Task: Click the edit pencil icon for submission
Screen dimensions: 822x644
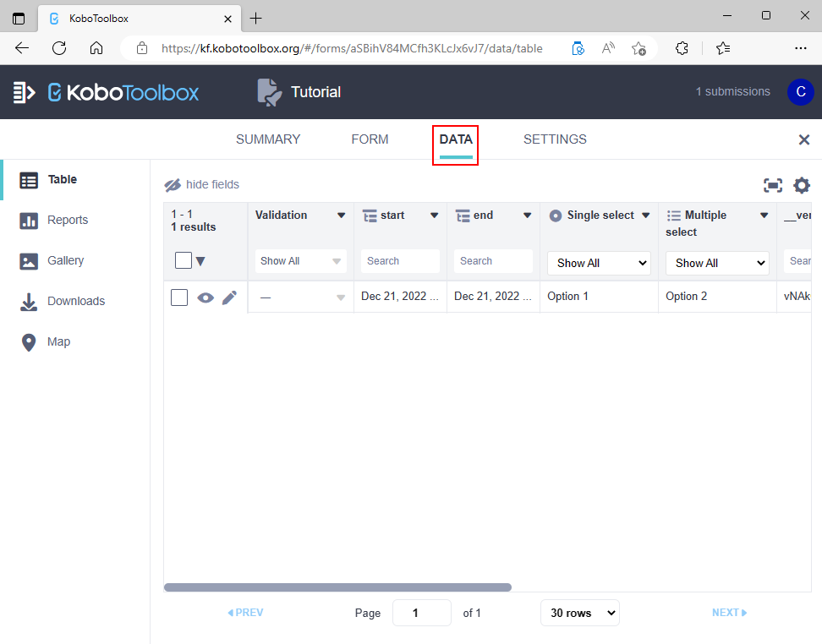Action: coord(229,297)
